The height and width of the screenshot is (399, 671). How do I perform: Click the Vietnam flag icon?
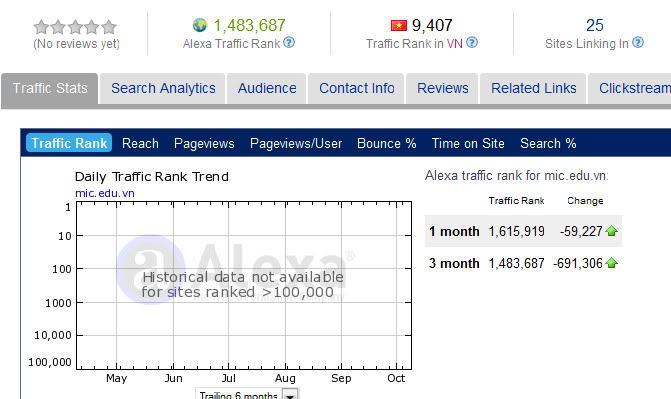tap(398, 26)
